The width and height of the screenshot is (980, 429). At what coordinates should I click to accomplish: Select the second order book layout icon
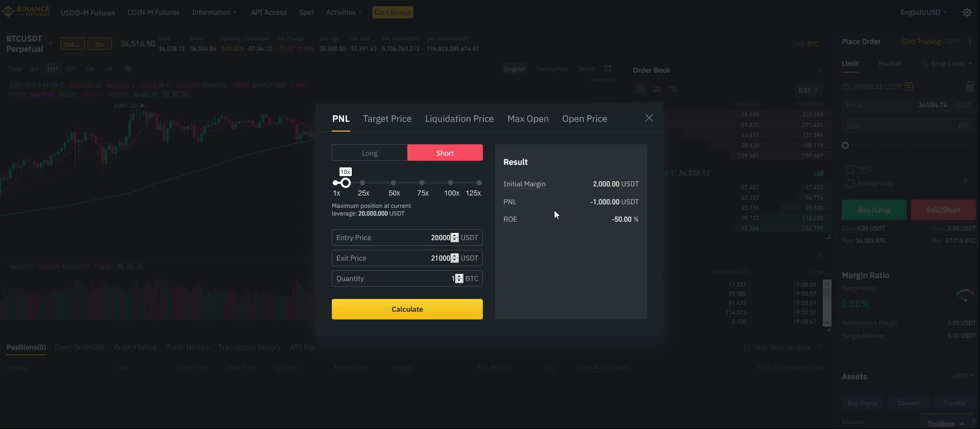[656, 89]
